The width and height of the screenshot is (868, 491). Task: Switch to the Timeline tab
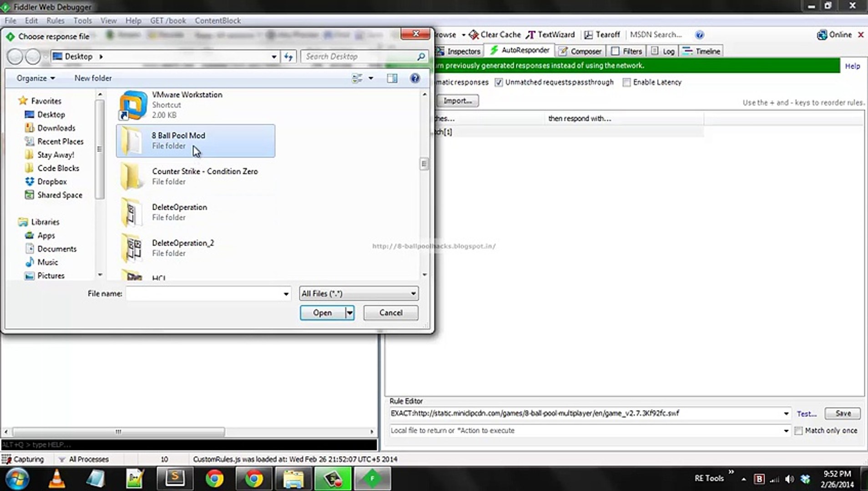(x=701, y=51)
